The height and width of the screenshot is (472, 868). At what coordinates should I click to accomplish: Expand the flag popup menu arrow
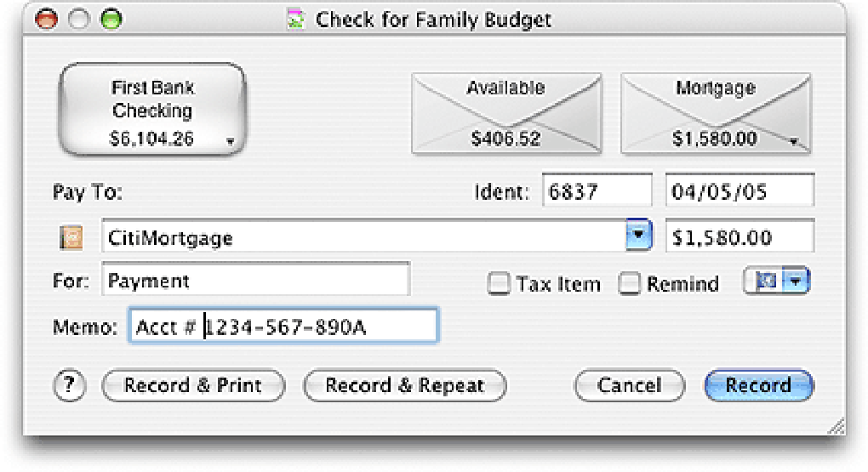795,281
